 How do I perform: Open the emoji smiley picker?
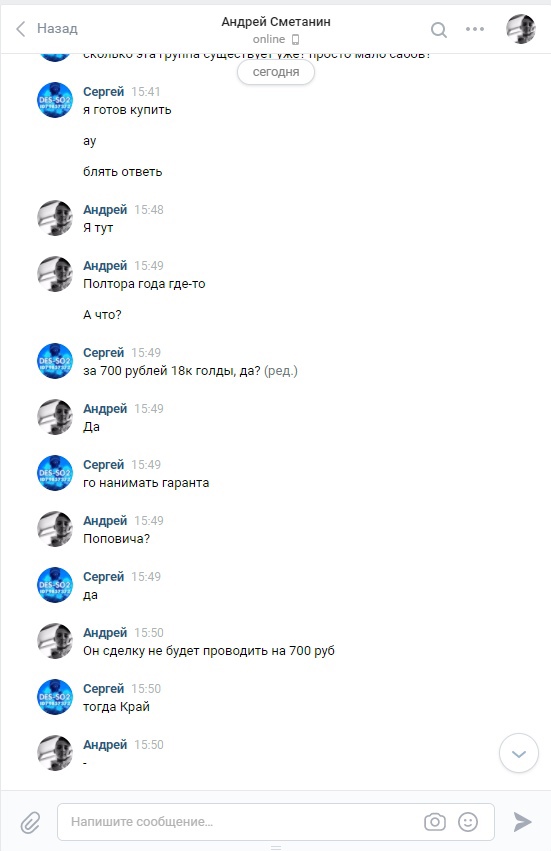coord(468,822)
